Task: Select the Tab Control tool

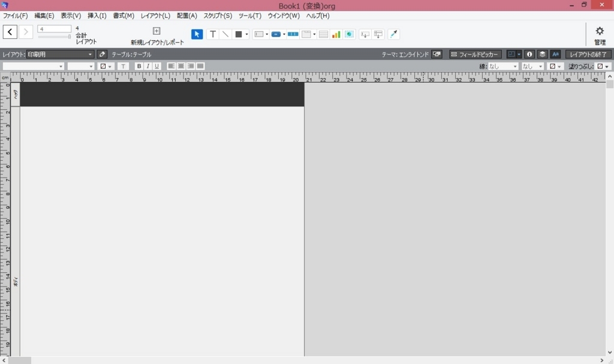Action: (x=306, y=34)
